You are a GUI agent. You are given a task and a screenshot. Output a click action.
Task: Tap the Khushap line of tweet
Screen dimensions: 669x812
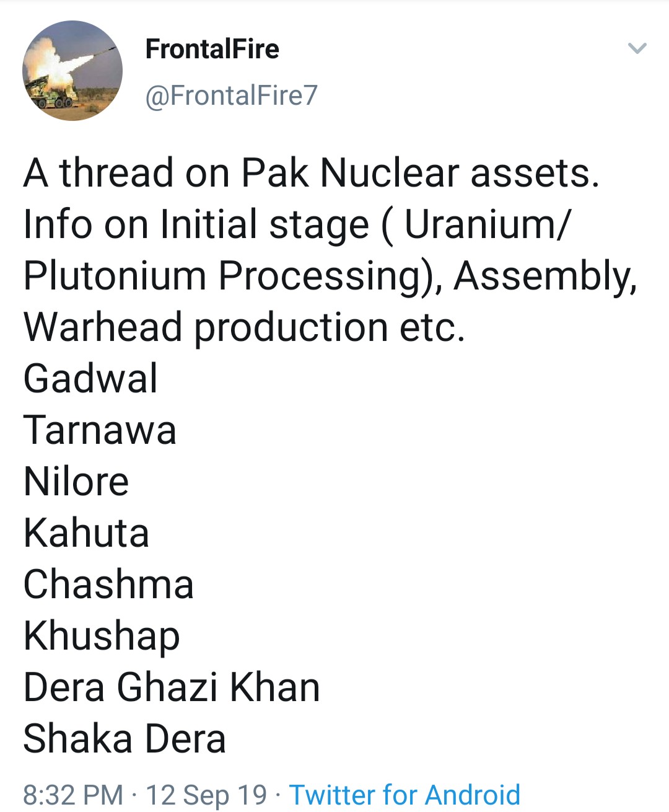[x=102, y=637]
